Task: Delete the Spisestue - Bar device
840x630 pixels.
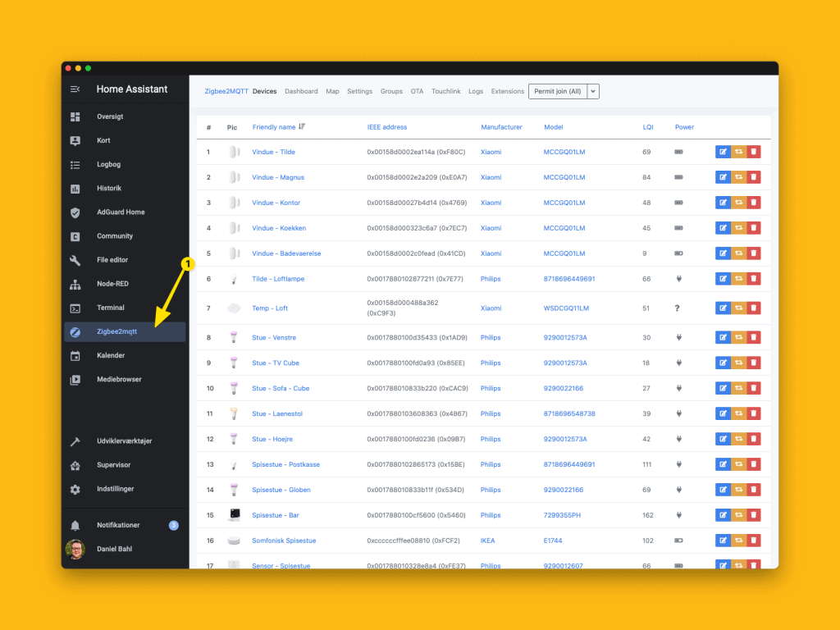Action: pos(753,515)
